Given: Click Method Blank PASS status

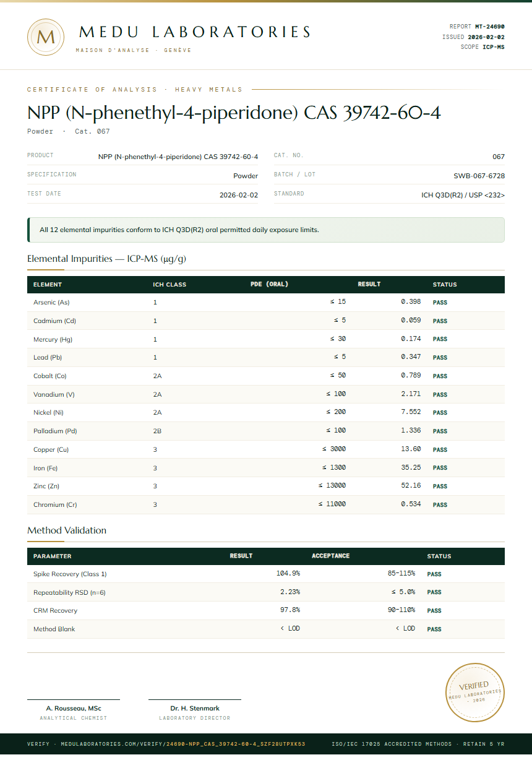Looking at the screenshot, I should [434, 629].
